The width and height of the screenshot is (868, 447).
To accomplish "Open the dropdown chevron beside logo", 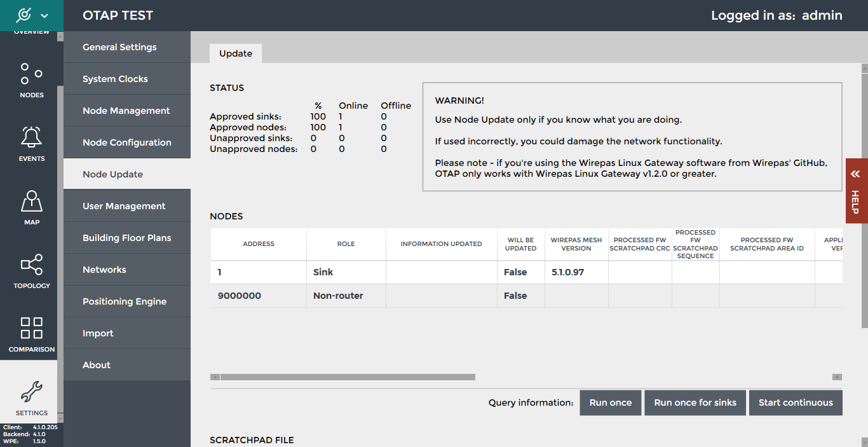I will tap(44, 15).
